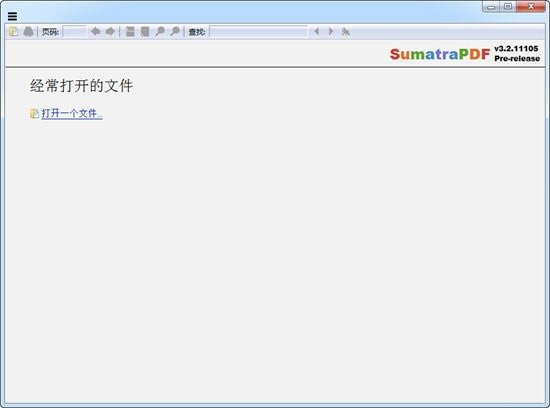
Task: Go to next page arrow
Action: click(x=110, y=32)
